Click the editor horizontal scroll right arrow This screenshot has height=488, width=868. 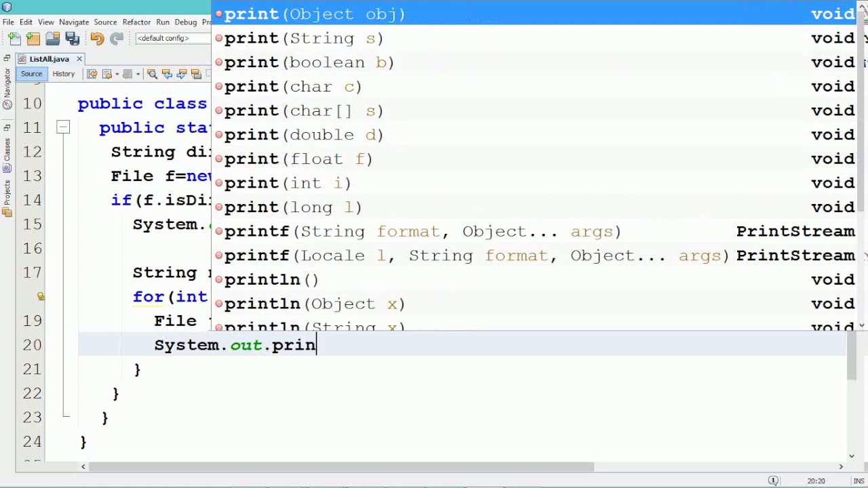click(841, 466)
